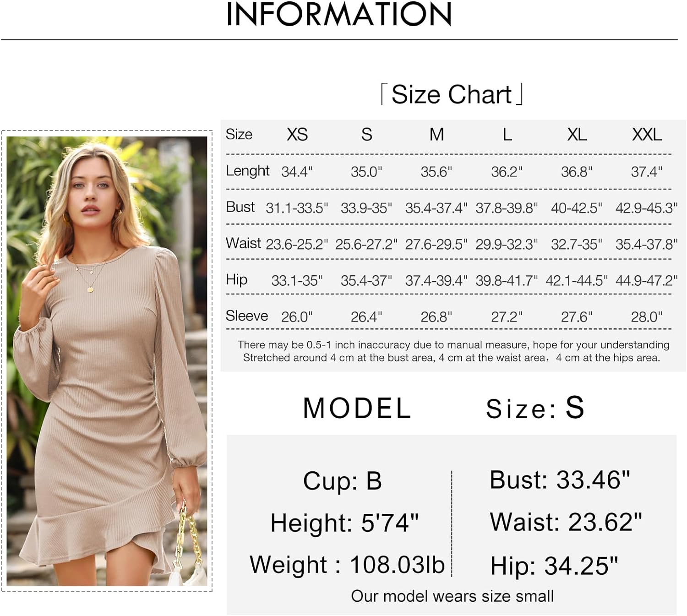687x616 pixels.
Task: Click the "MODEL" heading
Action: click(x=357, y=408)
